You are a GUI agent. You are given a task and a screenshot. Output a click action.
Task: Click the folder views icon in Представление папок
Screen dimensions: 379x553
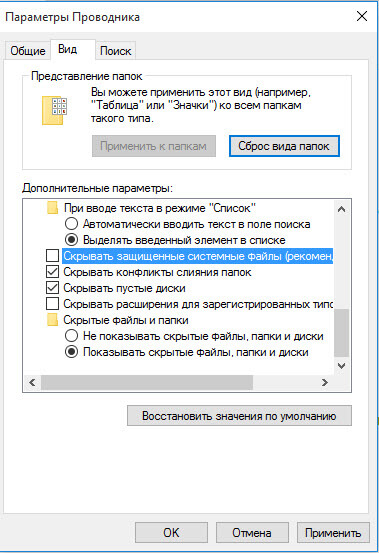[55, 110]
